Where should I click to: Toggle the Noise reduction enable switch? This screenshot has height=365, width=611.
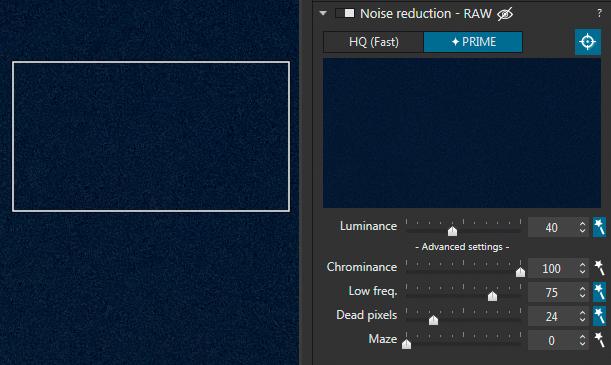[345, 14]
